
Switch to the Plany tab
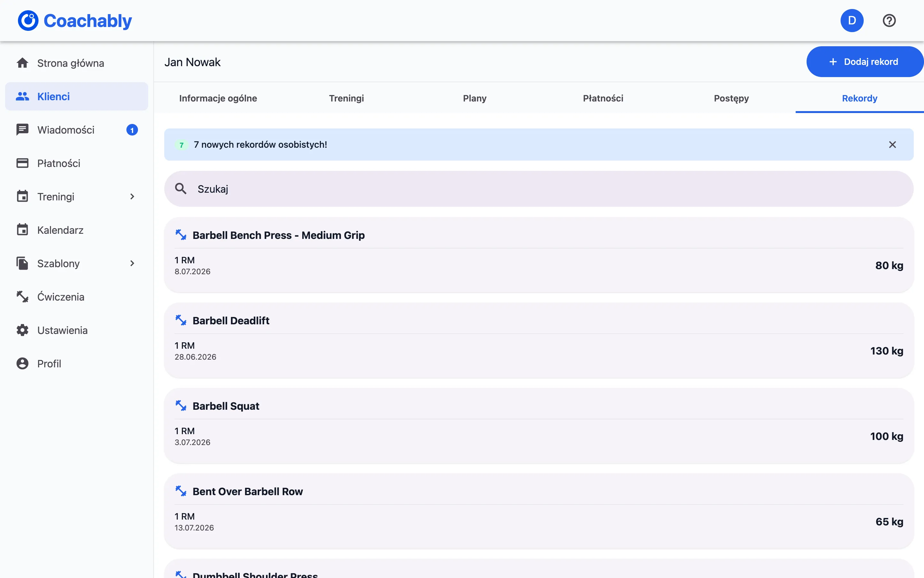click(475, 98)
